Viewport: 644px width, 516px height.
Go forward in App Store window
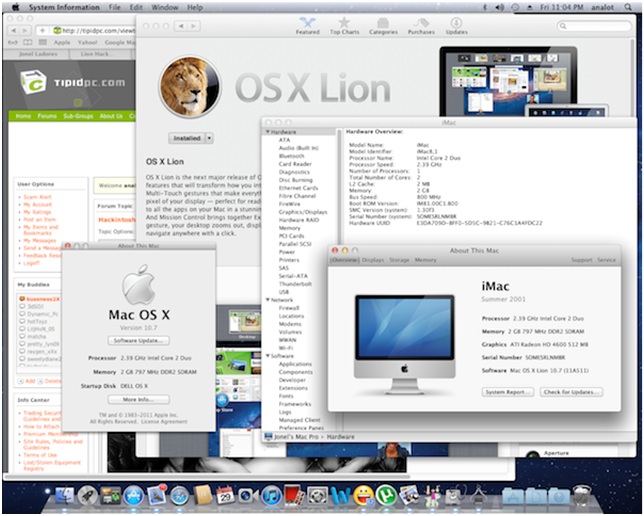pyautogui.click(x=193, y=26)
